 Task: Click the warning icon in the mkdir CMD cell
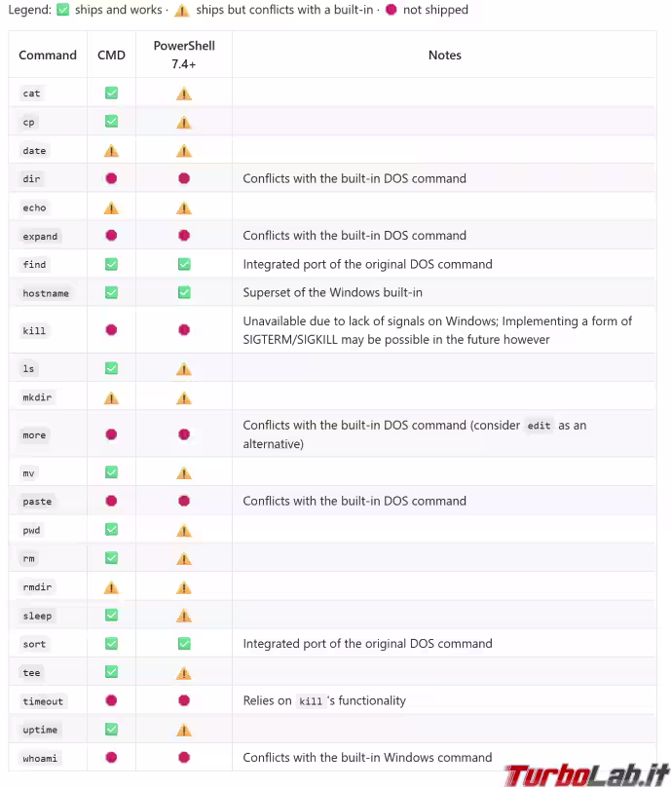pos(111,398)
